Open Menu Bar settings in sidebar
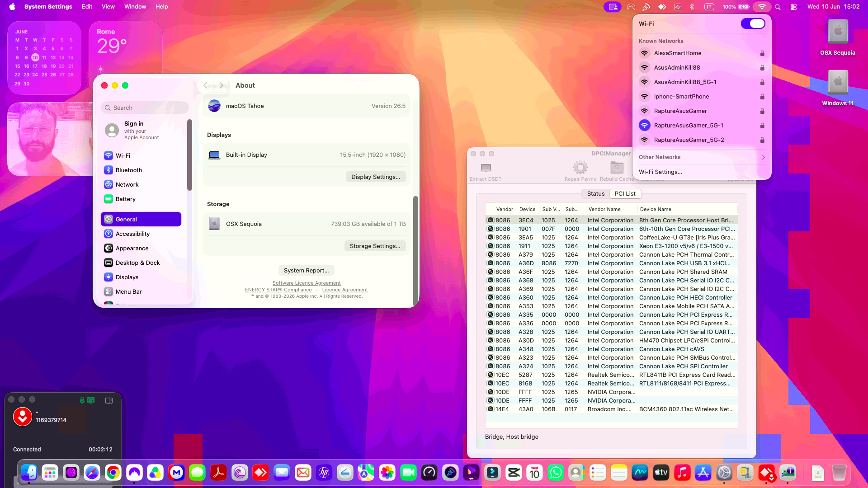 (141, 291)
